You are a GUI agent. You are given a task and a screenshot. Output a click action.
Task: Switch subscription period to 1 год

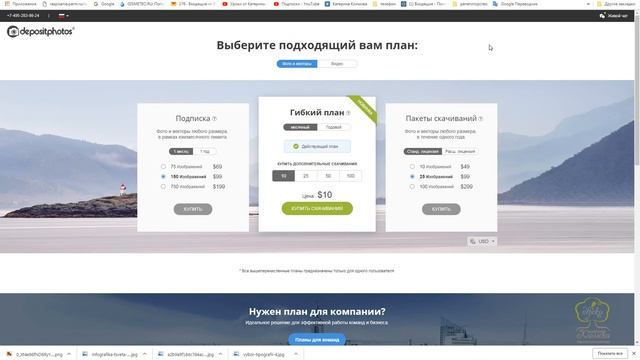(204, 151)
